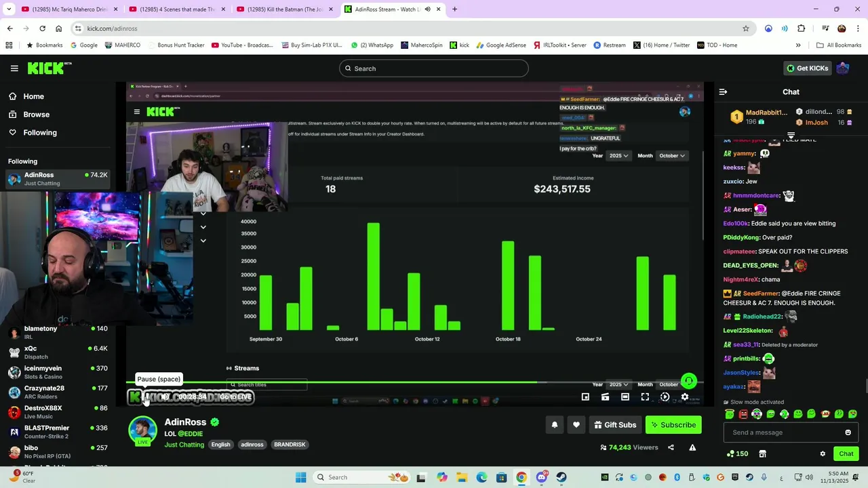Open the emoji picker in the chat input
The width and height of the screenshot is (868, 488).
pyautogui.click(x=848, y=432)
